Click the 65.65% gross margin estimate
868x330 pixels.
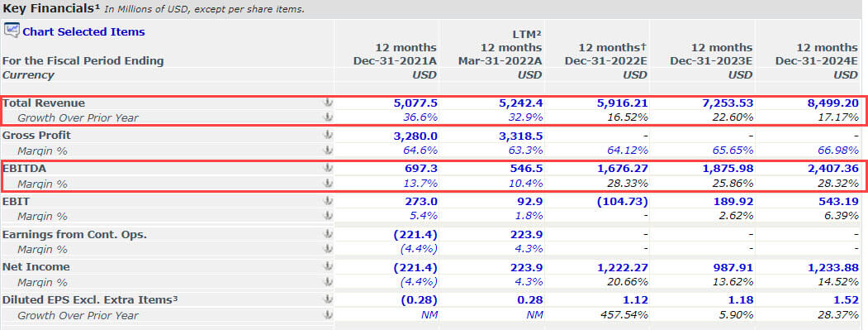(x=733, y=151)
